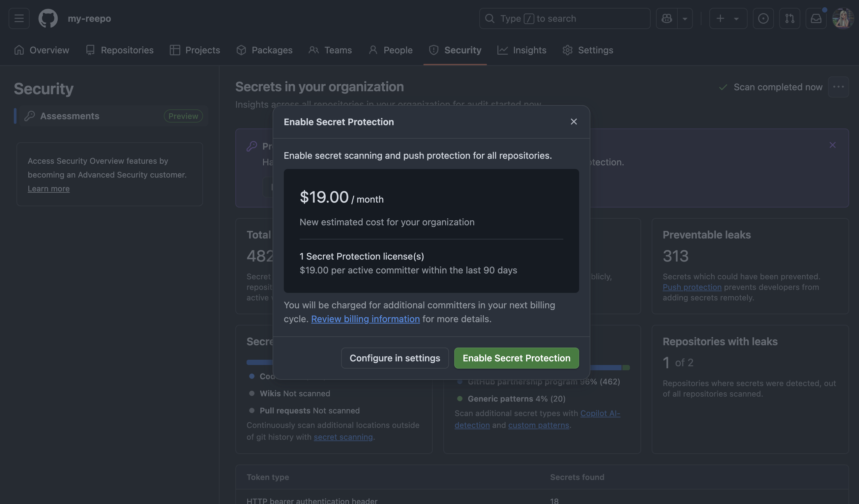Click the green Enable Secret Protection button
Screen dimensions: 859x504
tap(516, 358)
